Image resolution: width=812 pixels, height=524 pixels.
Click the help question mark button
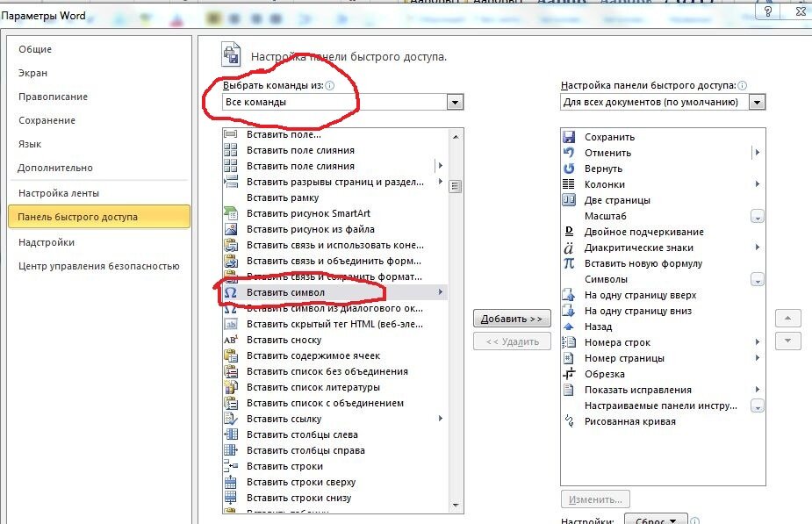tap(768, 11)
